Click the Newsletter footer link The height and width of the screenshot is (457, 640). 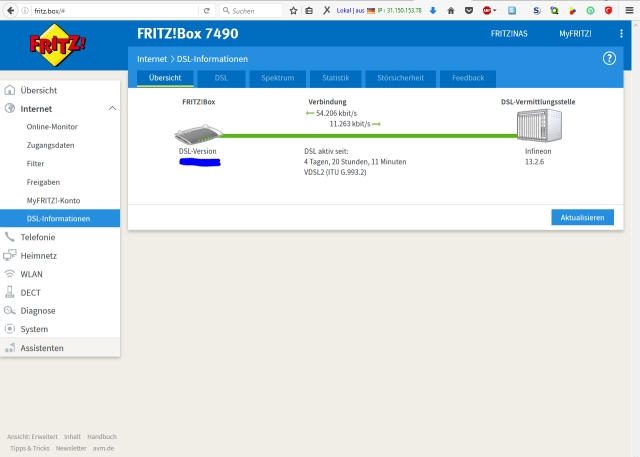click(71, 448)
